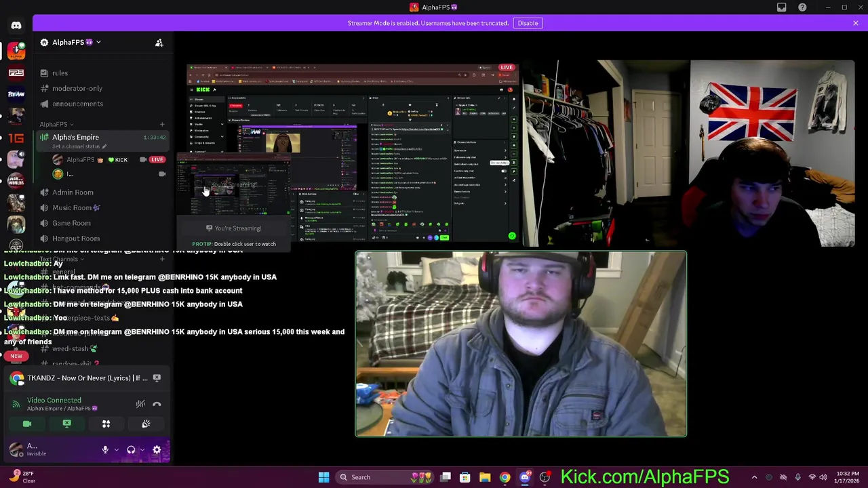Click camera icon of second voice participant
Image resolution: width=868 pixels, height=488 pixels.
coord(162,175)
